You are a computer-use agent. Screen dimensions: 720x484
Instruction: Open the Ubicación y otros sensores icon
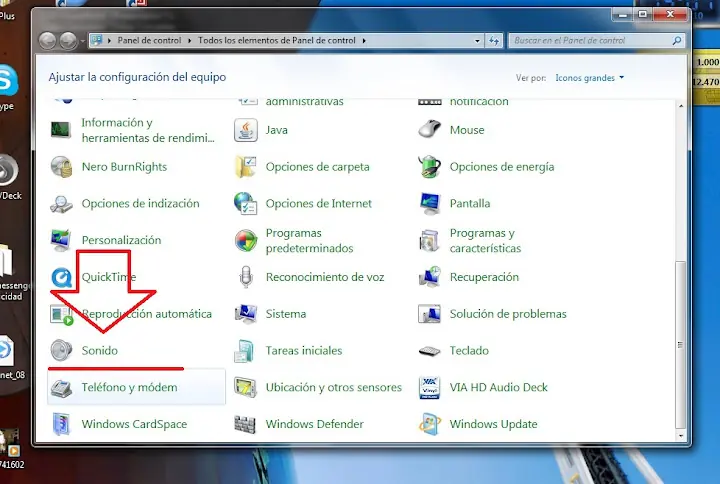[x=246, y=387]
